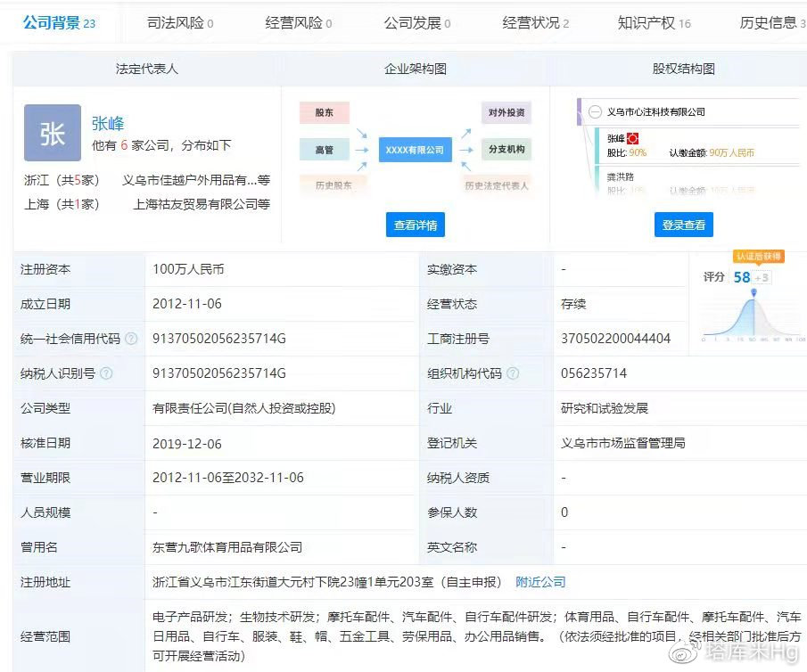Open the 附近公司 link
Viewport: 807px width, 672px height.
pos(540,582)
